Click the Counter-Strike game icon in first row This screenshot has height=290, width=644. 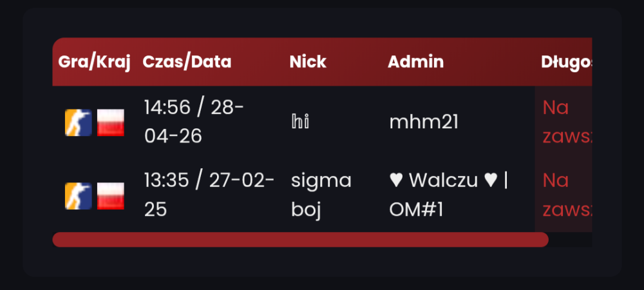78,122
